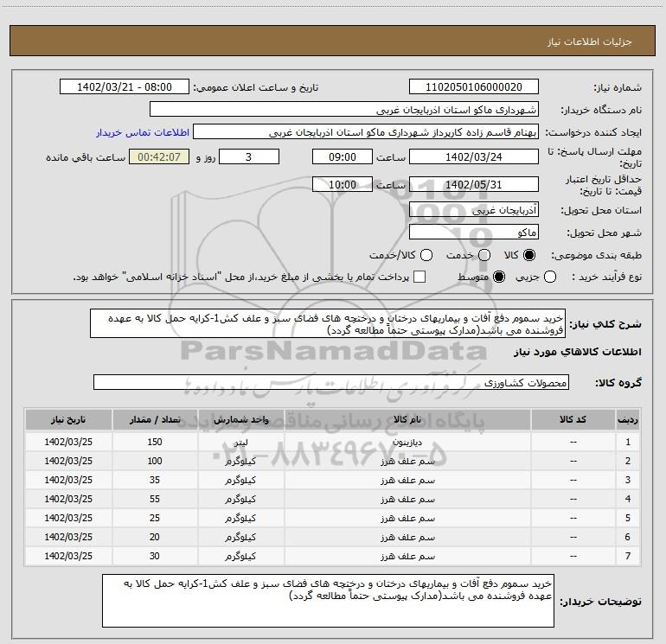Screen dimensions: 666x644
Task: Click the ایجاد کننده درخواست field
Action: (366, 132)
